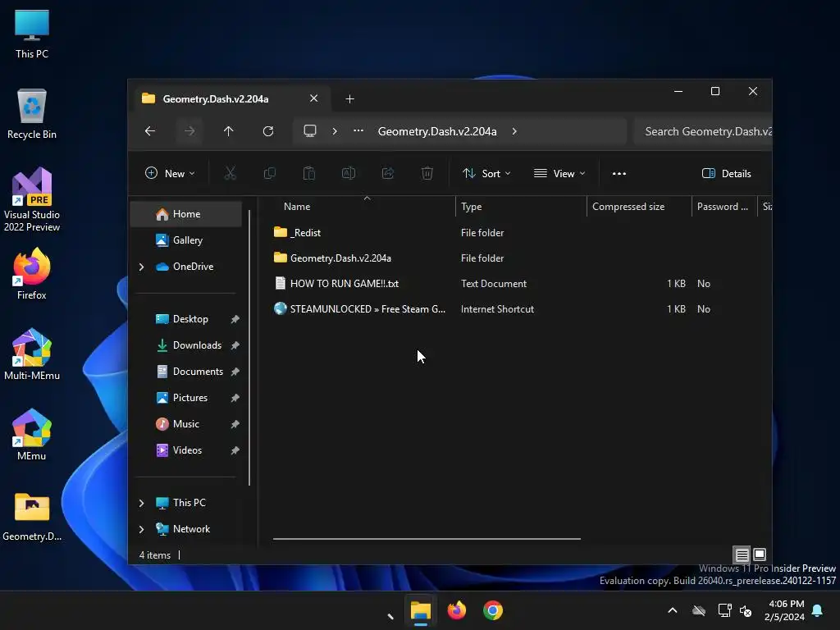The width and height of the screenshot is (840, 630).
Task: Go up one folder level
Action: point(229,131)
